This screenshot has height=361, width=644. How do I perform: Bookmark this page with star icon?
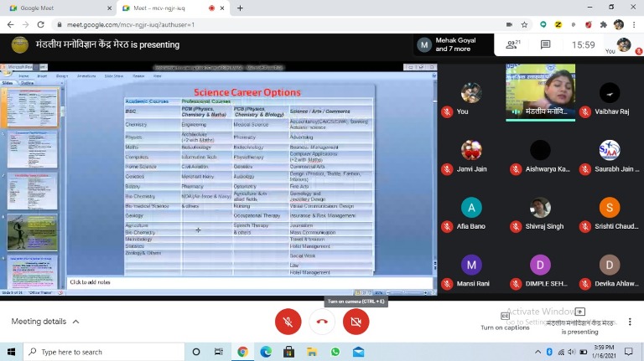pyautogui.click(x=525, y=24)
